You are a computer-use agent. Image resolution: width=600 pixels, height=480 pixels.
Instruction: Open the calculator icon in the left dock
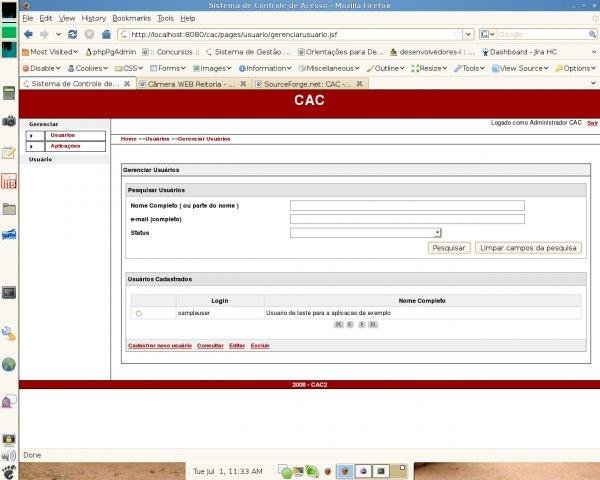pos(9,93)
